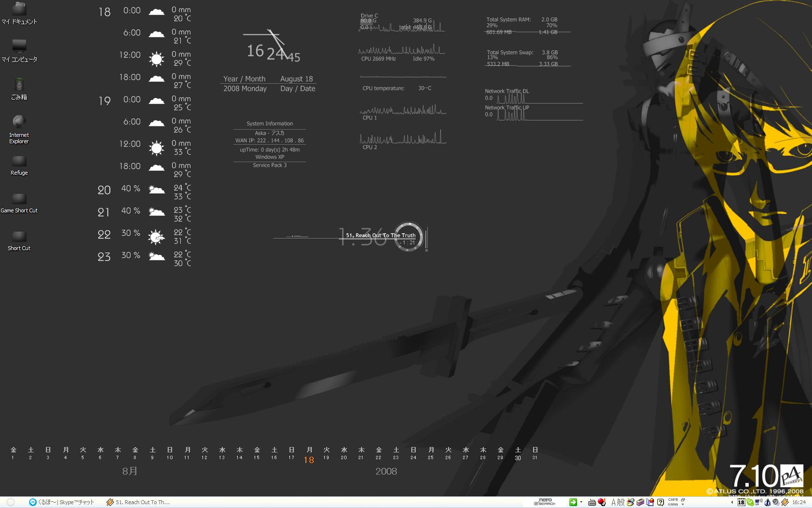Switch to the Skype チャット taskbar window
The image size is (812, 508).
pyautogui.click(x=61, y=502)
